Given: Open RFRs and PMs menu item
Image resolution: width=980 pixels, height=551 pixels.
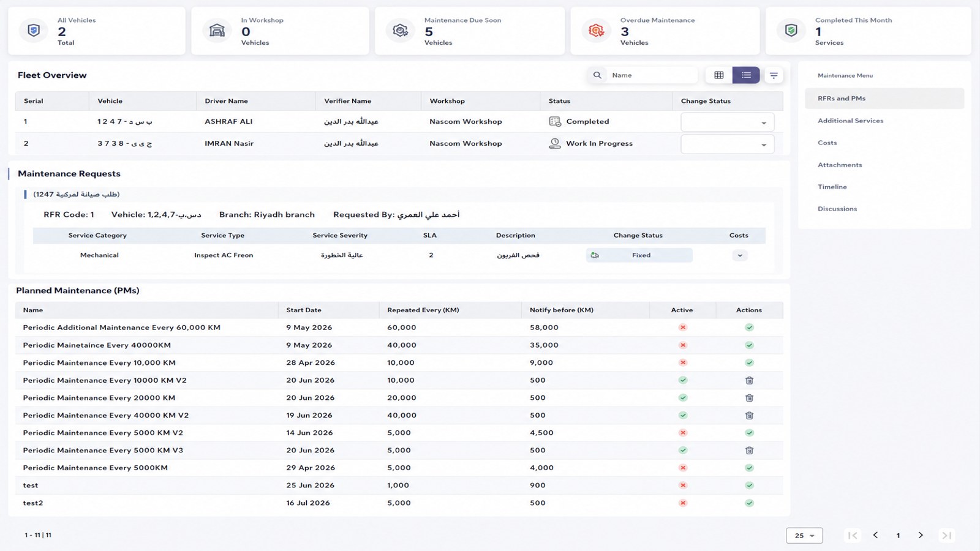Looking at the screenshot, I should click(884, 99).
